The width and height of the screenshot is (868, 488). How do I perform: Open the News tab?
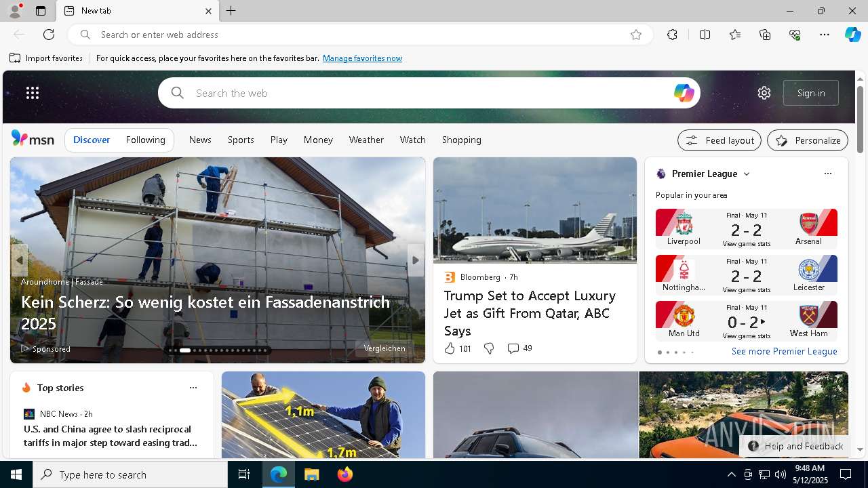click(x=200, y=140)
